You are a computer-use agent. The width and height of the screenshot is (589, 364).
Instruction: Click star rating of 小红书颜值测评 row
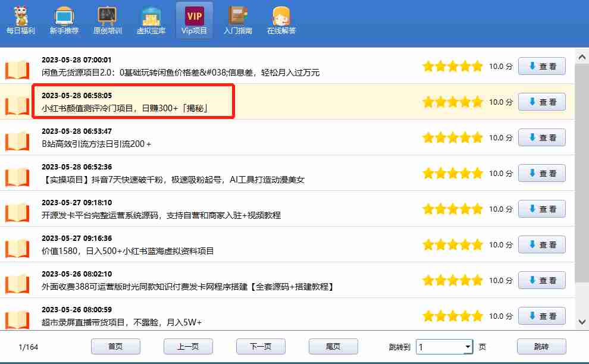pos(452,102)
